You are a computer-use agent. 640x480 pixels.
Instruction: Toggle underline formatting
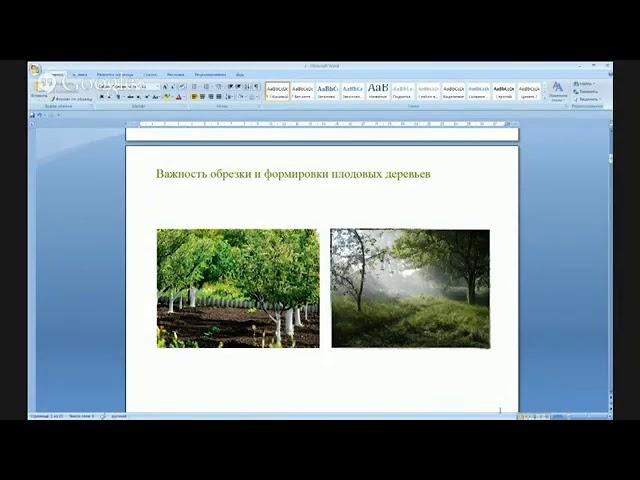click(x=118, y=97)
